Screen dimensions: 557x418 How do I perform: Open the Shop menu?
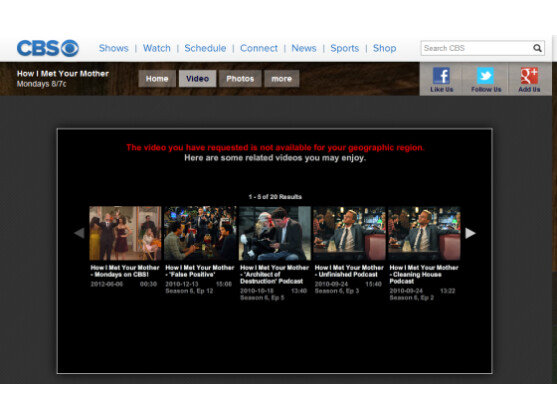384,48
